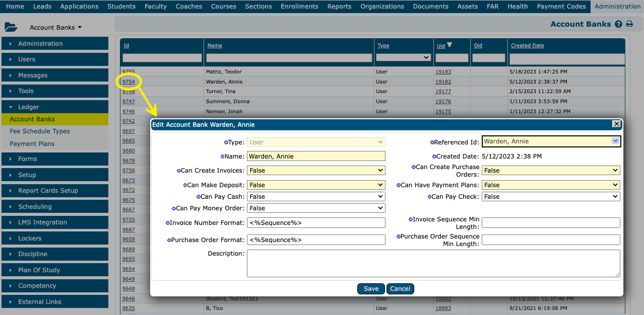The height and width of the screenshot is (315, 644).
Task: Click info bullet next to Referenced Id
Action: click(432, 142)
